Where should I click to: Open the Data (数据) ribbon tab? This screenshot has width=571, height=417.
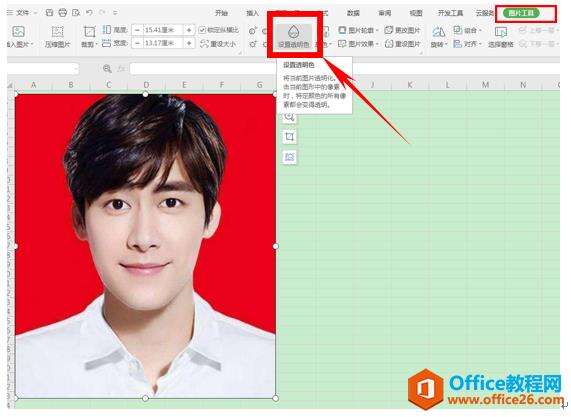[353, 13]
